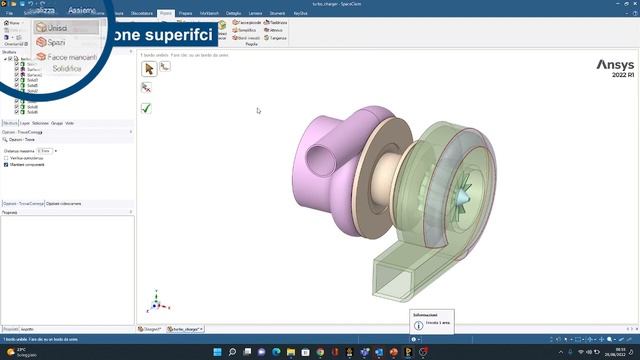Image resolution: width=640 pixels, height=360 pixels.
Task: Click the Bordi inesatti tool
Action: click(x=246, y=38)
